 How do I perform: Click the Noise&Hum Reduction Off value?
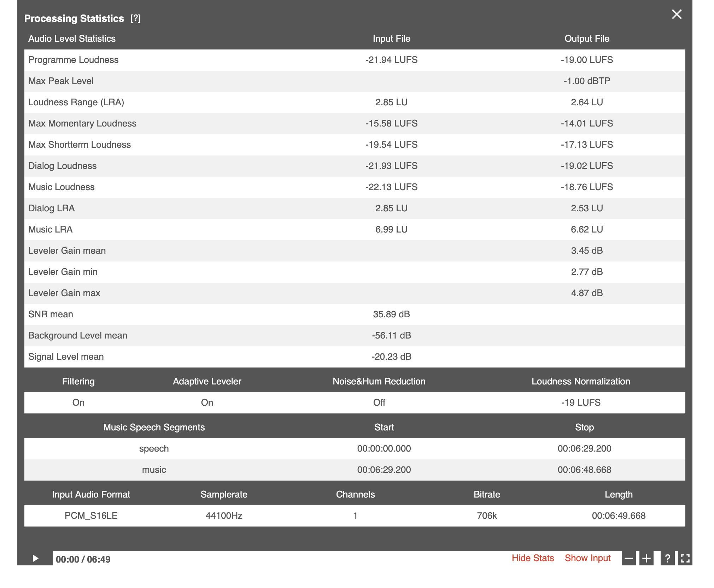click(379, 402)
